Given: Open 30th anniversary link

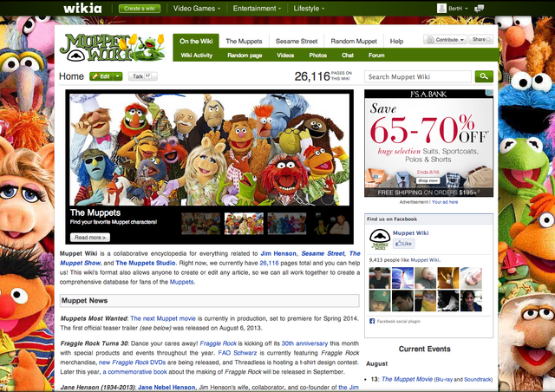Looking at the screenshot, I should pos(304,343).
